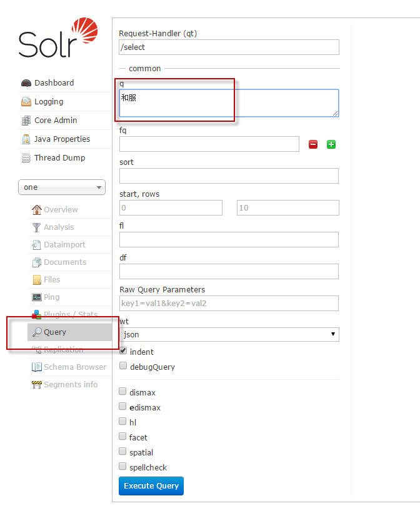Click the Dashboard gauge icon

[26, 84]
